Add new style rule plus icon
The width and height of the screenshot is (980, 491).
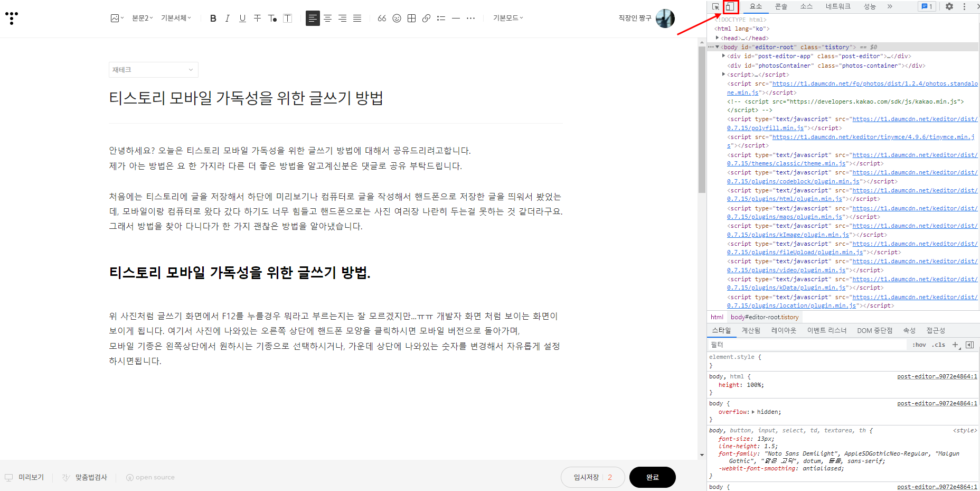(956, 345)
